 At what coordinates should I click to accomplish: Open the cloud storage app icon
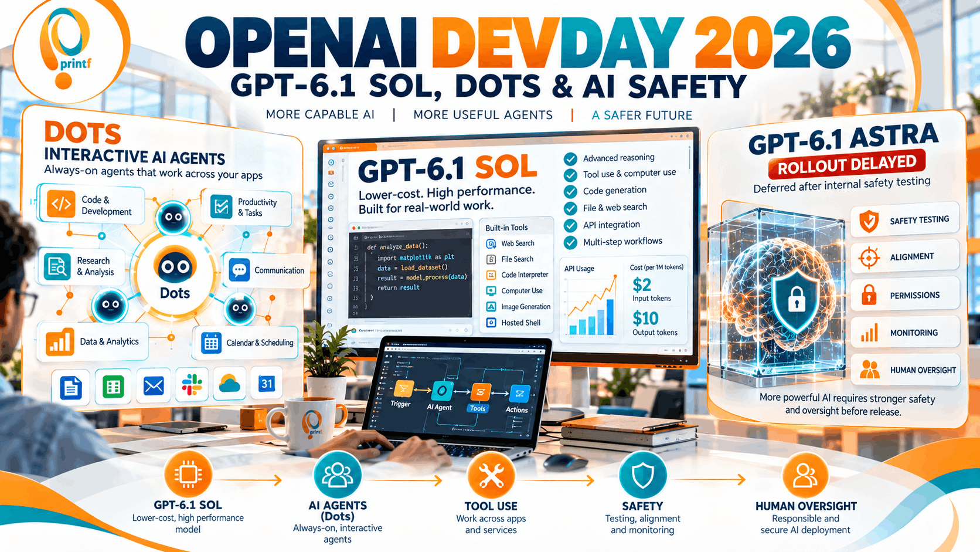pyautogui.click(x=230, y=384)
